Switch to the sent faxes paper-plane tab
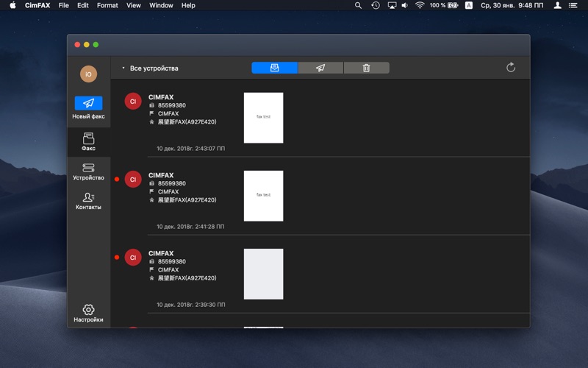The height and width of the screenshot is (368, 588). [320, 68]
